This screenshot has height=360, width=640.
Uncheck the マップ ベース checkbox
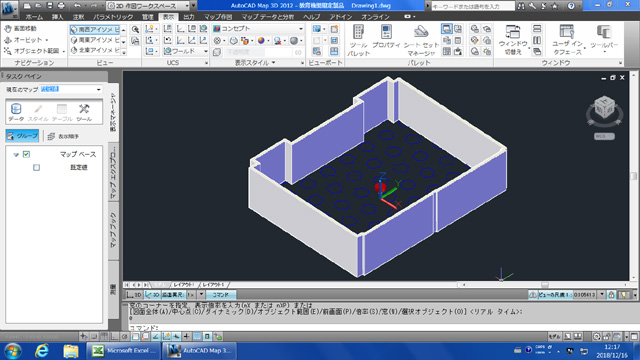[x=27, y=154]
